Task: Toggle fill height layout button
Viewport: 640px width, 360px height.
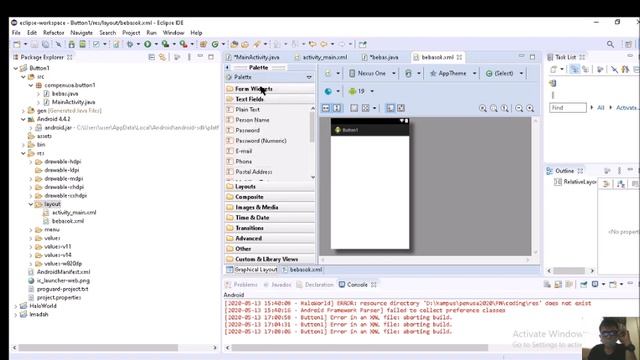Action: tap(337, 108)
